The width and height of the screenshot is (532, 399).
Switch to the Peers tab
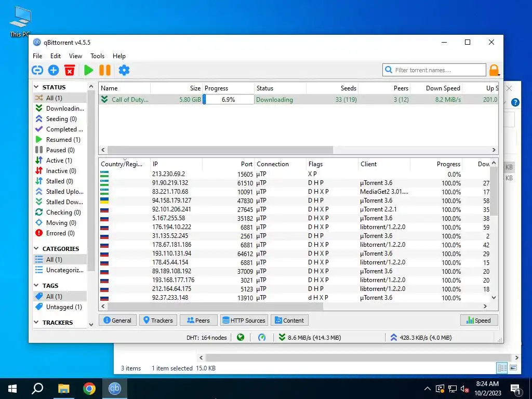click(x=198, y=320)
